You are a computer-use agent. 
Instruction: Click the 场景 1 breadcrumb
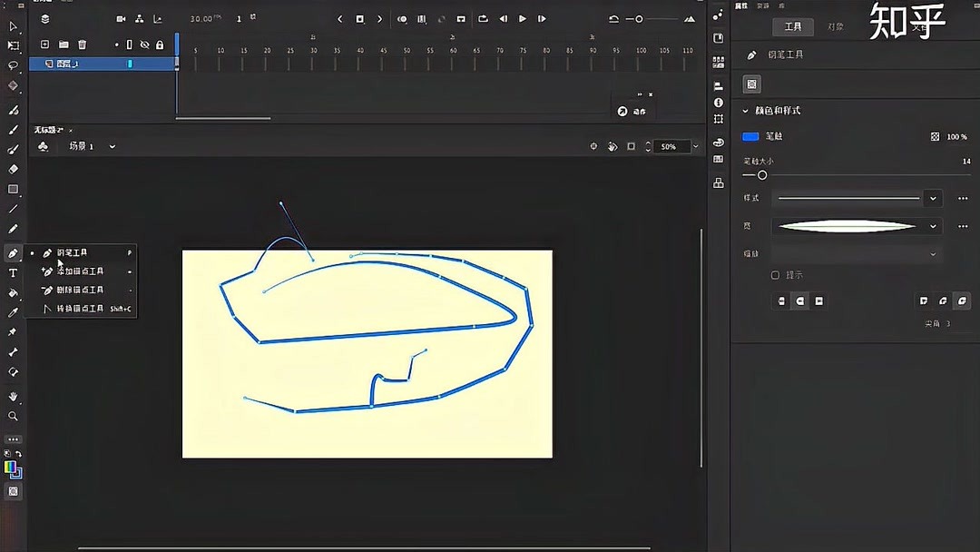point(80,146)
